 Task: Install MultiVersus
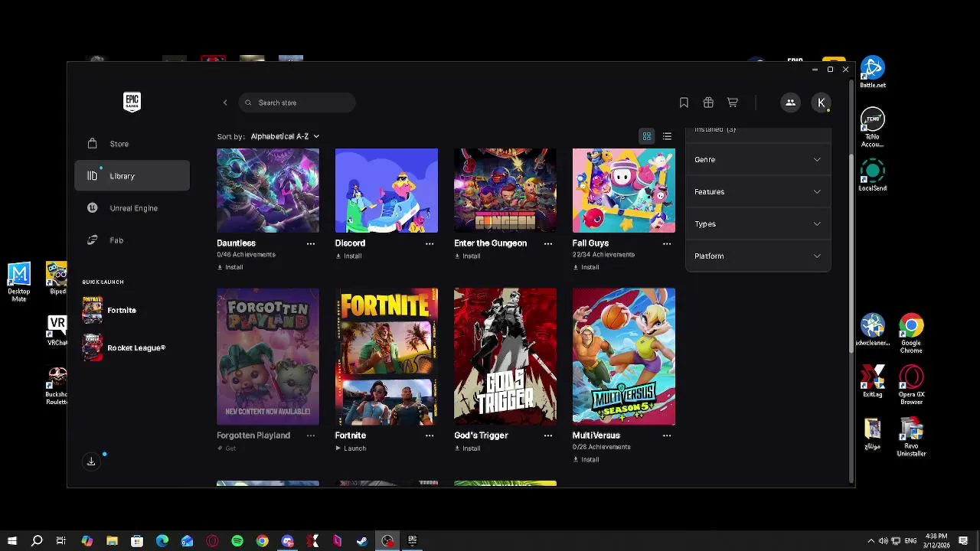click(x=586, y=459)
